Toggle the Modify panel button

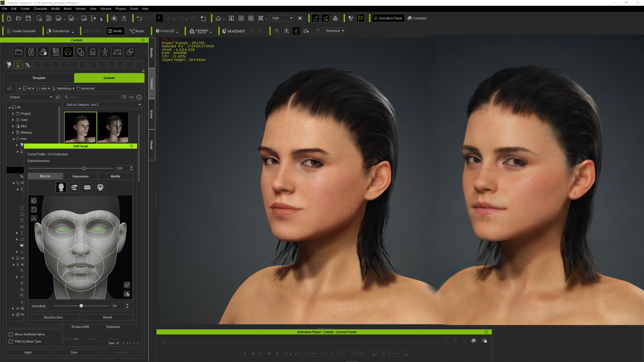[x=115, y=31]
